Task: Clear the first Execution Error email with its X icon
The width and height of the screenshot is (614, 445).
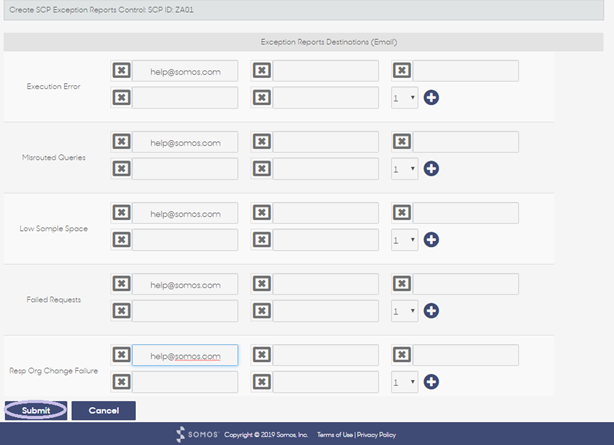Action: click(x=121, y=71)
